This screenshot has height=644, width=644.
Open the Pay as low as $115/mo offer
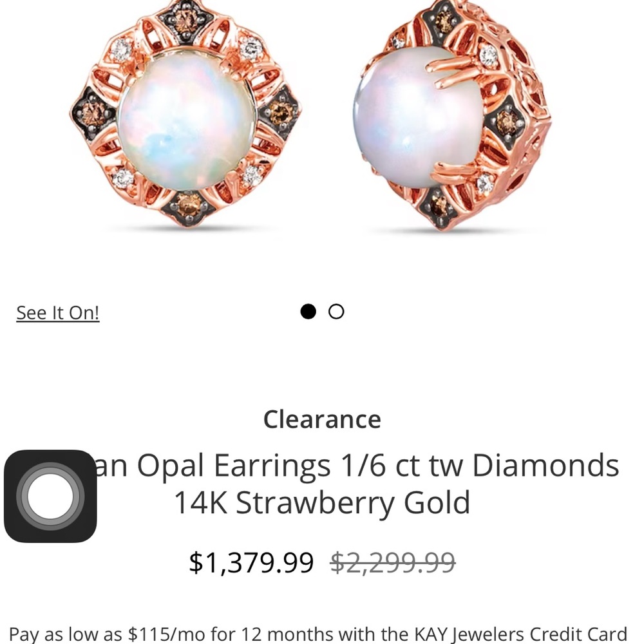[318, 634]
